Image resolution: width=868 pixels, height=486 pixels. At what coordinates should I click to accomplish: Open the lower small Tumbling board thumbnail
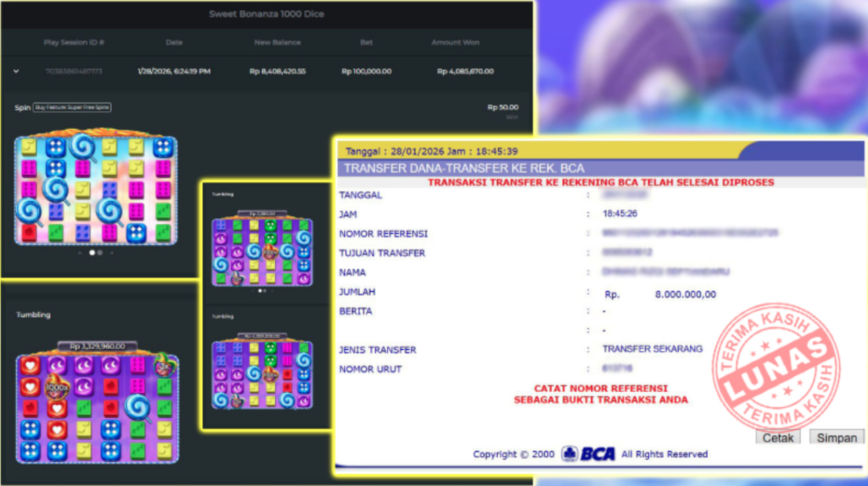(x=262, y=374)
